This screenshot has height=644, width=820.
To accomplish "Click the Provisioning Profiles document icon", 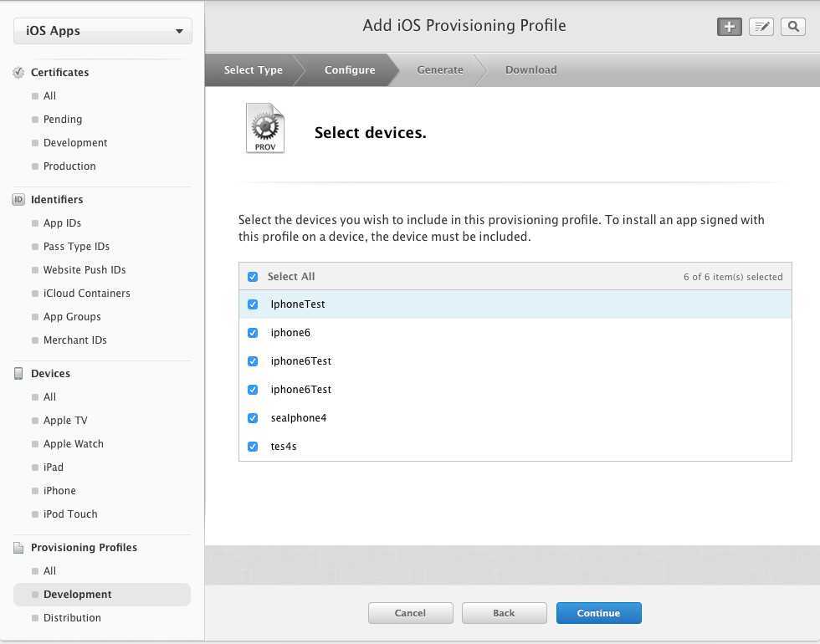I will pyautogui.click(x=18, y=548).
